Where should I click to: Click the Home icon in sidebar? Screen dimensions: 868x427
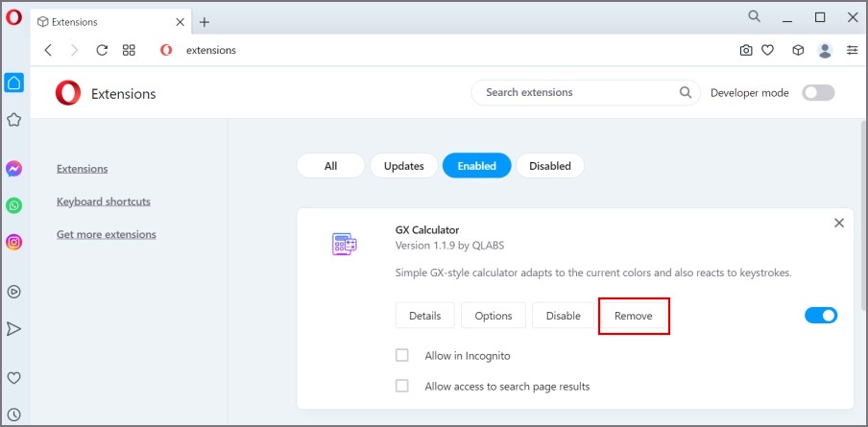(13, 83)
